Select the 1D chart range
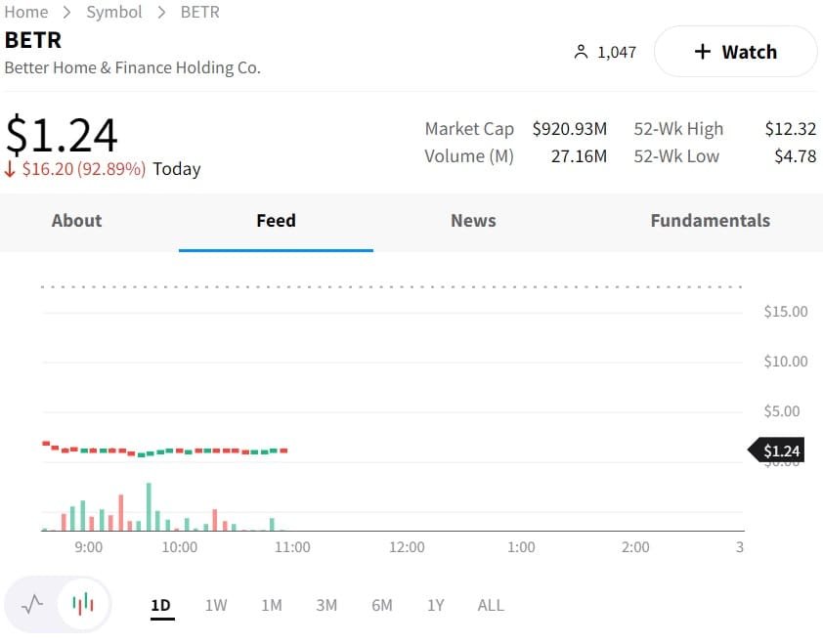The height and width of the screenshot is (644, 823). pos(160,605)
